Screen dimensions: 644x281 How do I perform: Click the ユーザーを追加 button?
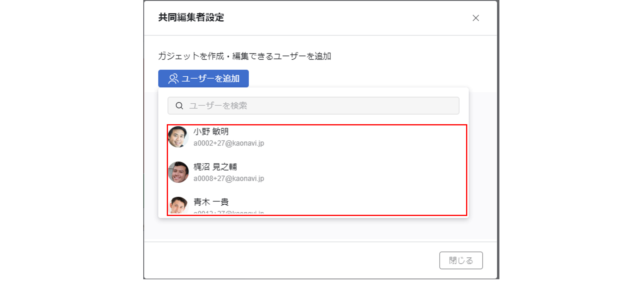click(x=203, y=78)
